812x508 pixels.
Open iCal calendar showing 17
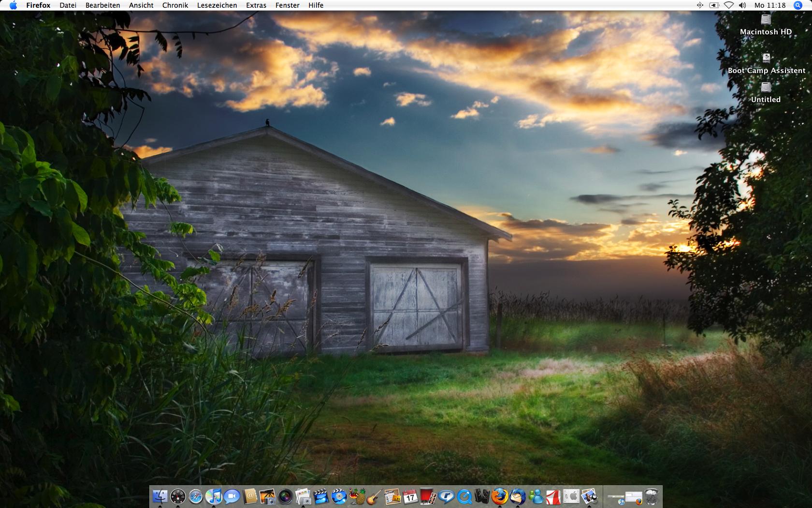pyautogui.click(x=410, y=496)
